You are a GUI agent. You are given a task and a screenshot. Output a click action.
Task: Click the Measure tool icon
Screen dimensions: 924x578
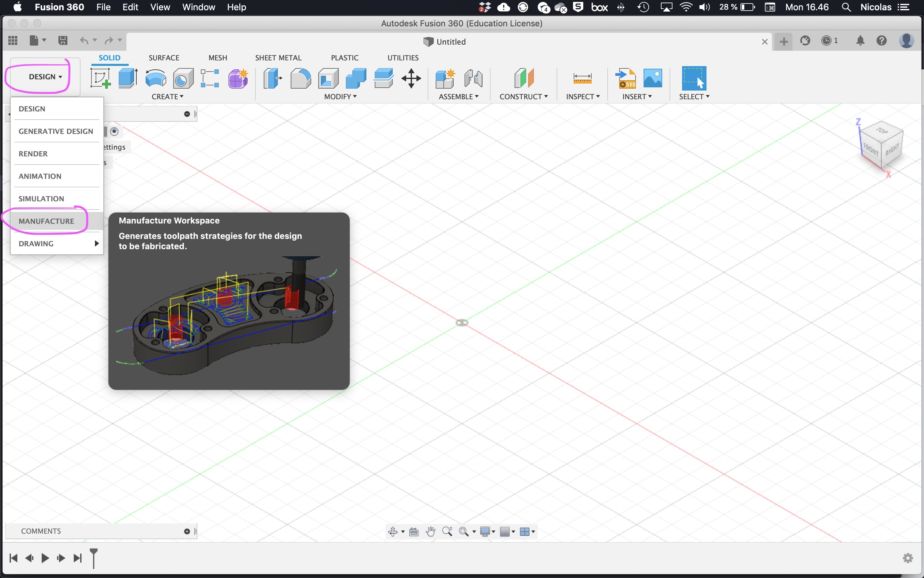click(x=582, y=78)
